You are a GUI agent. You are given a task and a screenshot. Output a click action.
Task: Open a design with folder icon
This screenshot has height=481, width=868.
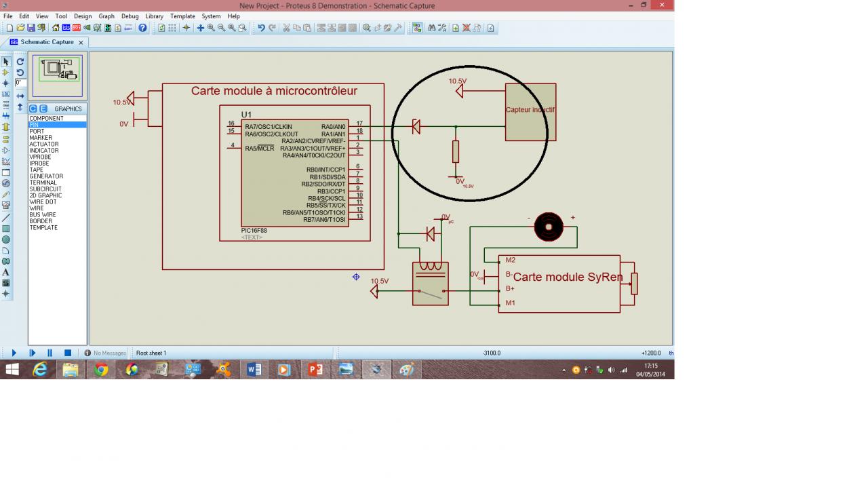[x=20, y=28]
